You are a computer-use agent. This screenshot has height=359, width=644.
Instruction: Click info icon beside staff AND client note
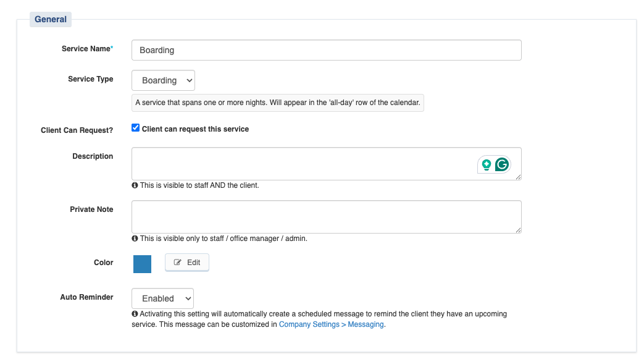(135, 185)
